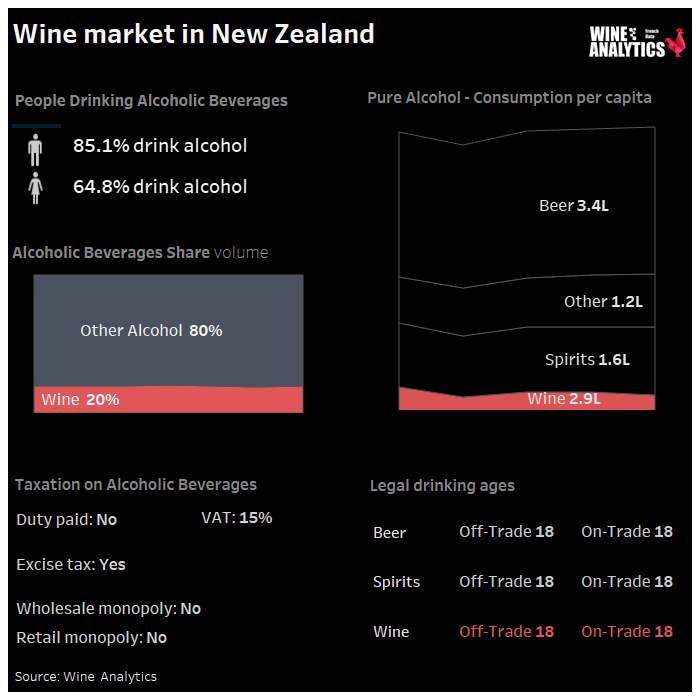Click the People Drinking Alcoholic Beverages heading
Image resolution: width=700 pixels, height=700 pixels.
[151, 100]
